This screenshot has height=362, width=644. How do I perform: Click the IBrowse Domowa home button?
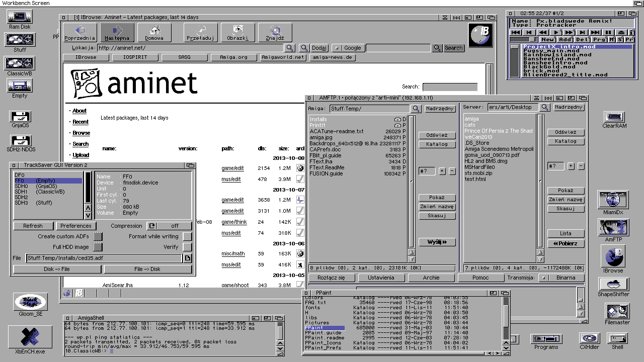(154, 32)
